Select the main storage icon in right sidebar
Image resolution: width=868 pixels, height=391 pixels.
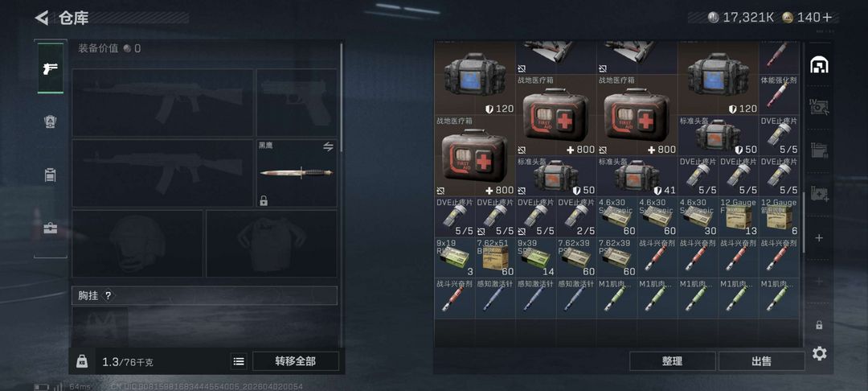[819, 65]
